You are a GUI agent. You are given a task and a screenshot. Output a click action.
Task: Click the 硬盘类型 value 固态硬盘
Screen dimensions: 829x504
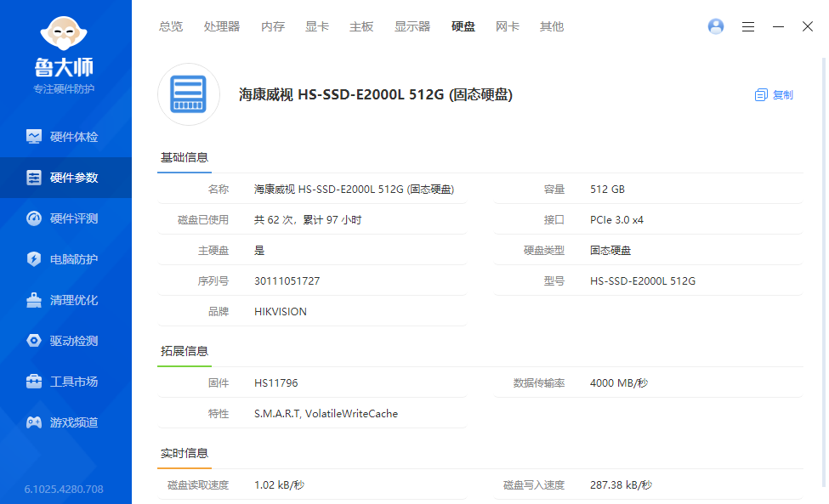click(x=610, y=251)
